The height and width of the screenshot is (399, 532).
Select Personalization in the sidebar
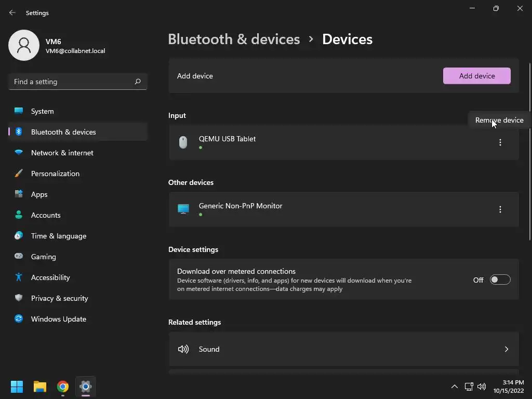click(55, 174)
